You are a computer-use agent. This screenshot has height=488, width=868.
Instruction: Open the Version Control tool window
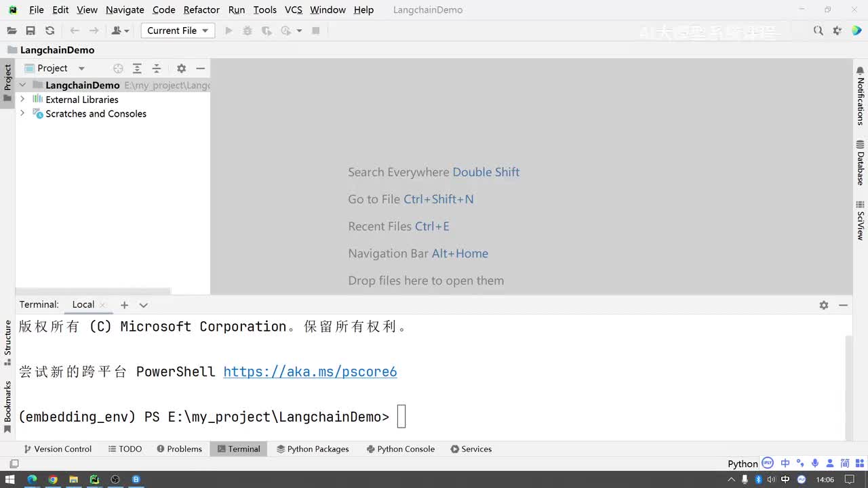(58, 449)
